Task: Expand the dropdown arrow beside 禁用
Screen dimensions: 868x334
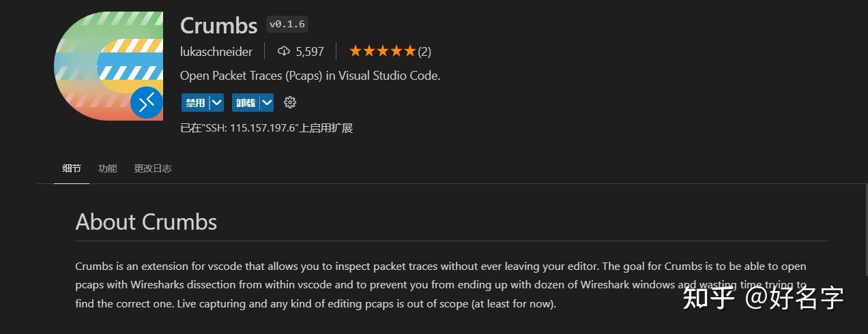Action: tap(217, 102)
